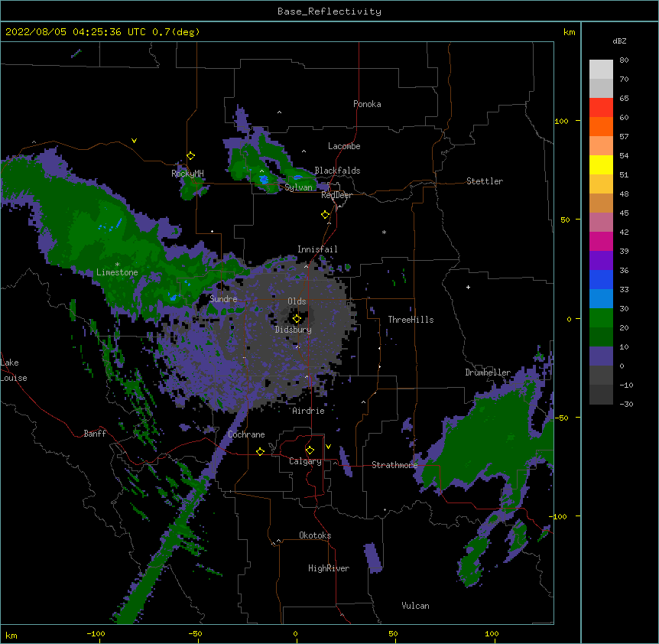
Task: Click the yellow diamond marker beside RockyMH
Action: click(191, 156)
